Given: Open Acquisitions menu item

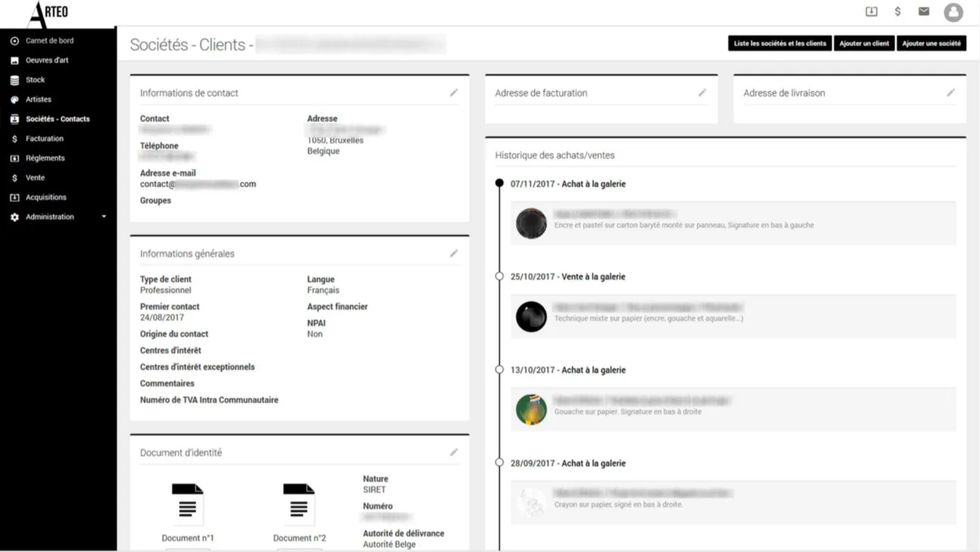Looking at the screenshot, I should tap(45, 197).
